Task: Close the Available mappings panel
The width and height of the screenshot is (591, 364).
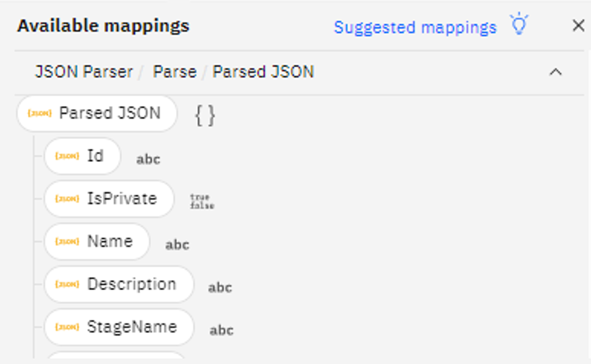Action: point(578,26)
